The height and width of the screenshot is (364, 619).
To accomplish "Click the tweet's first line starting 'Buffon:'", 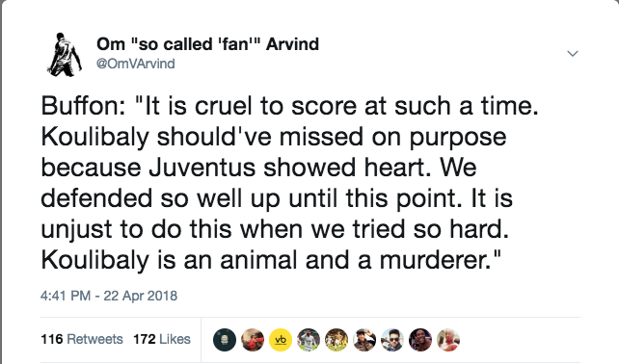I will coord(290,107).
